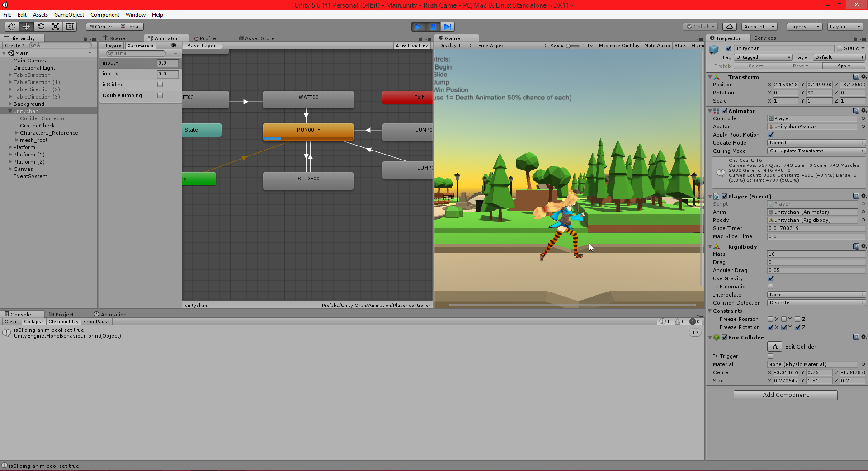Image resolution: width=868 pixels, height=471 pixels.
Task: Toggle Use Gravity checkbox
Action: (x=771, y=278)
